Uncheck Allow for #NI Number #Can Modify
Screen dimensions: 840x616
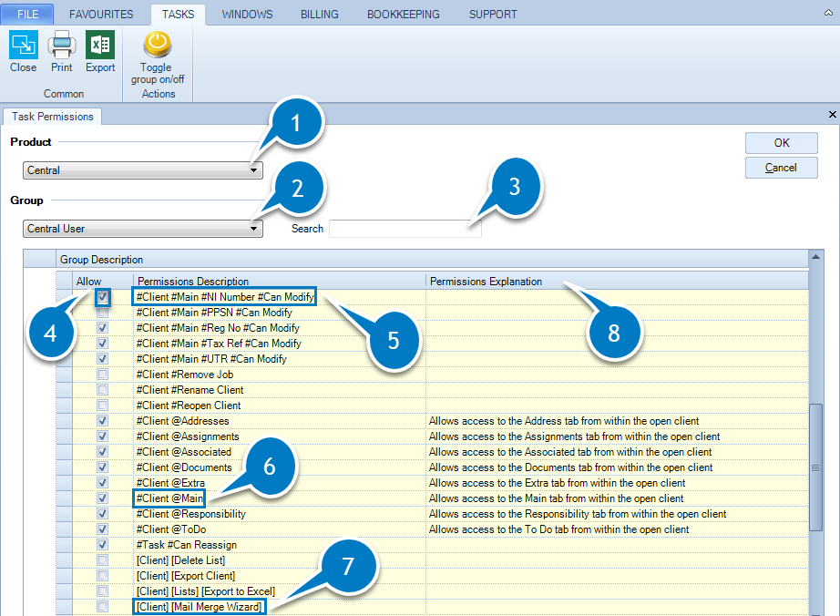102,297
